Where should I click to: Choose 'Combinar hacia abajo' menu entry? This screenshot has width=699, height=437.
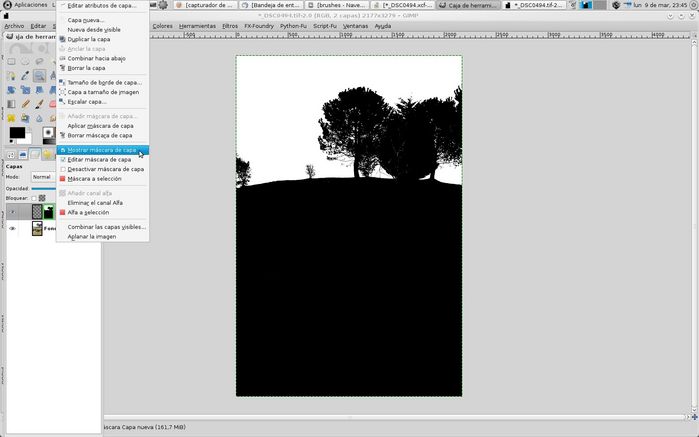pos(103,58)
